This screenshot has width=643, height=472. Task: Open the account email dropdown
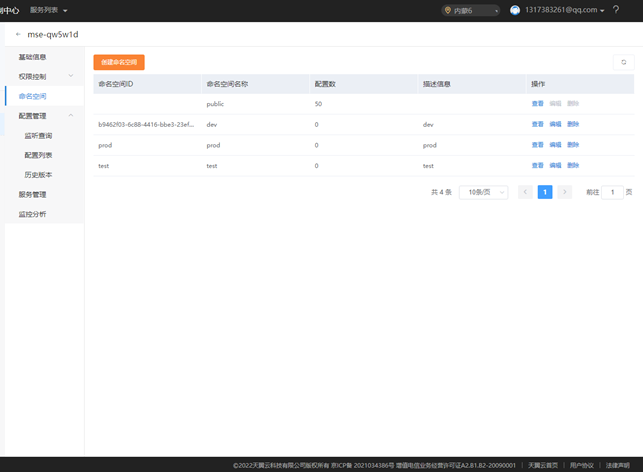click(x=567, y=10)
